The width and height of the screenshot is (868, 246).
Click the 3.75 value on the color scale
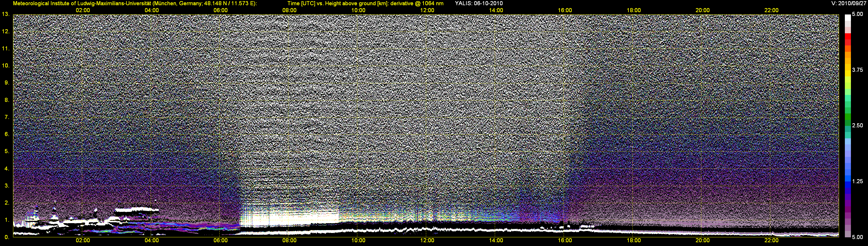(858, 70)
